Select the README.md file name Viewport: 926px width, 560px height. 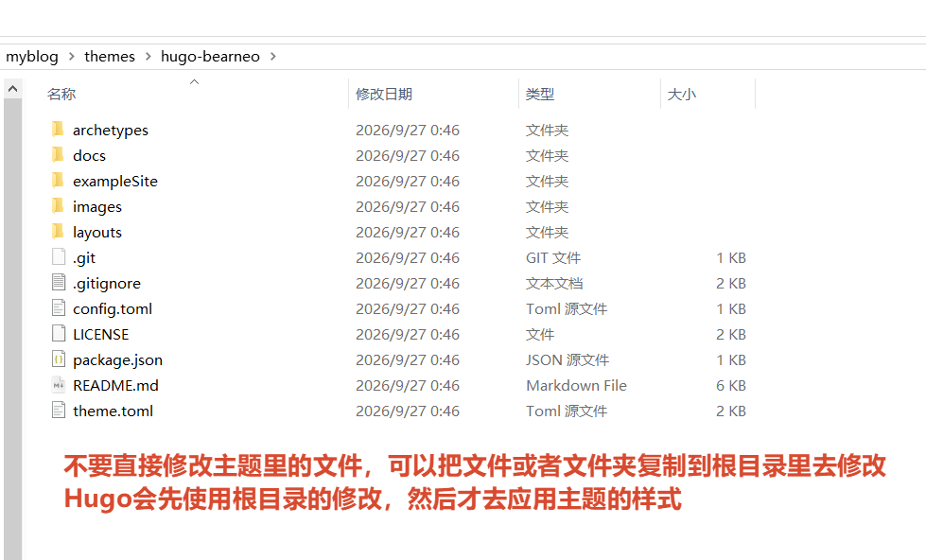pyautogui.click(x=115, y=386)
